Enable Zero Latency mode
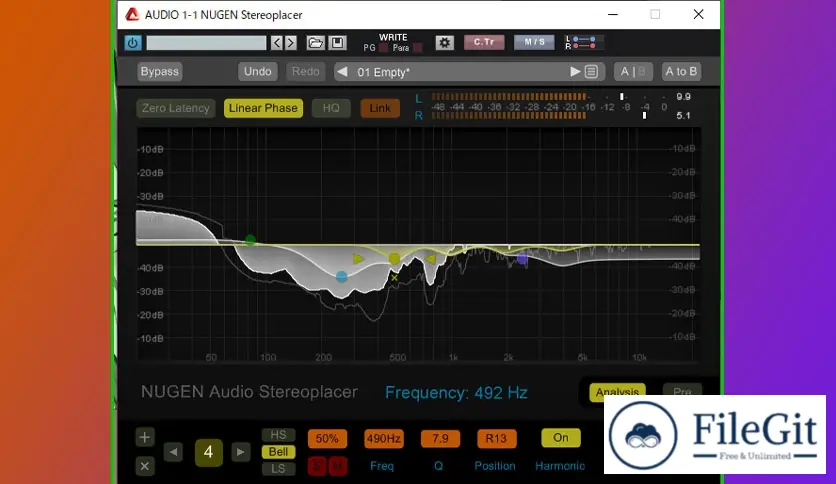This screenshot has width=836, height=484. pos(175,108)
